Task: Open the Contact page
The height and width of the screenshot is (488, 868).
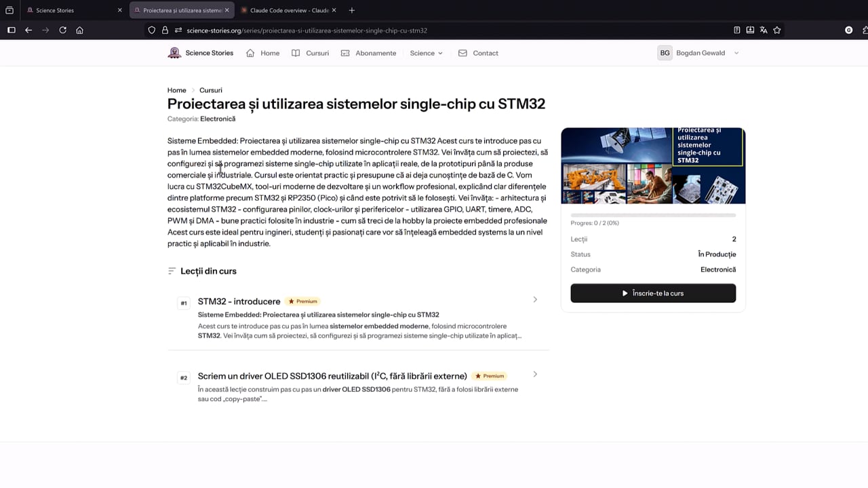Action: point(478,53)
